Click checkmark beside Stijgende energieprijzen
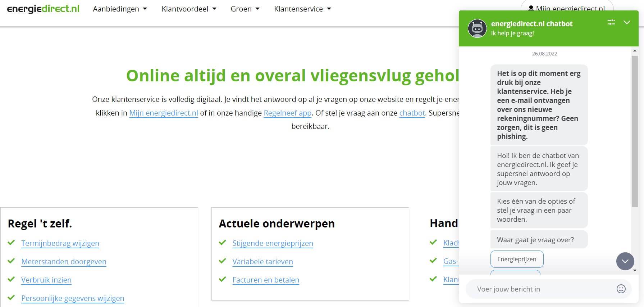Screen dimensions: 644x307 (223, 243)
